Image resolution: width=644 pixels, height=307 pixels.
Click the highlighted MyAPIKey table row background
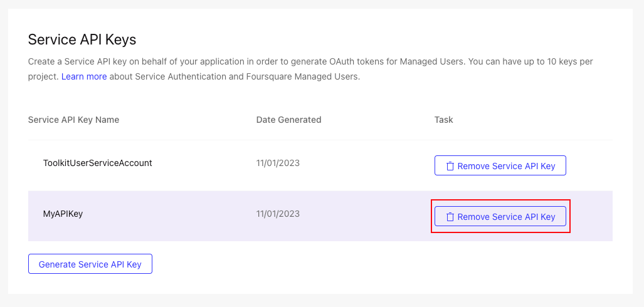[x=320, y=216]
